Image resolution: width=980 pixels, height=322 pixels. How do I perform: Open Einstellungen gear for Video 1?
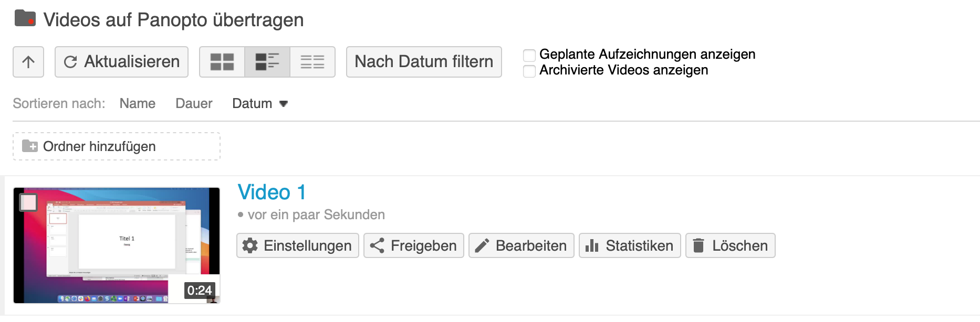(251, 245)
